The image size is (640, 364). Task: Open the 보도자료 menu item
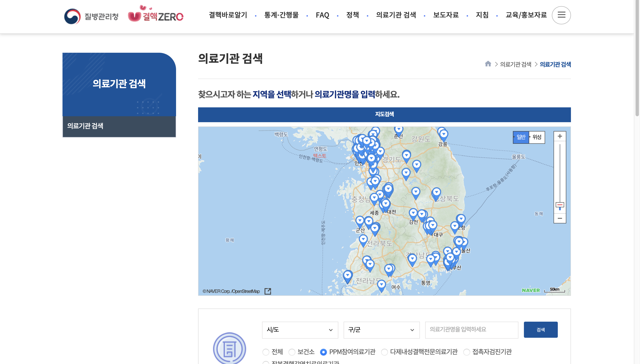pyautogui.click(x=446, y=15)
